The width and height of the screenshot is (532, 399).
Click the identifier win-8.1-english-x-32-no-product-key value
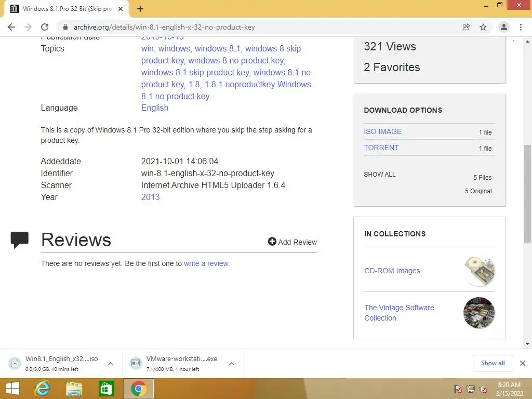point(208,174)
